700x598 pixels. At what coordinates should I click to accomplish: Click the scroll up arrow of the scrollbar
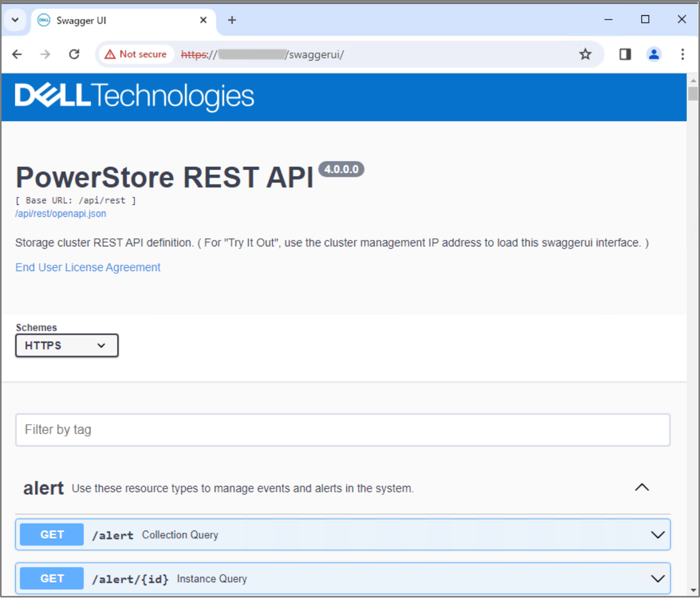pos(693,80)
